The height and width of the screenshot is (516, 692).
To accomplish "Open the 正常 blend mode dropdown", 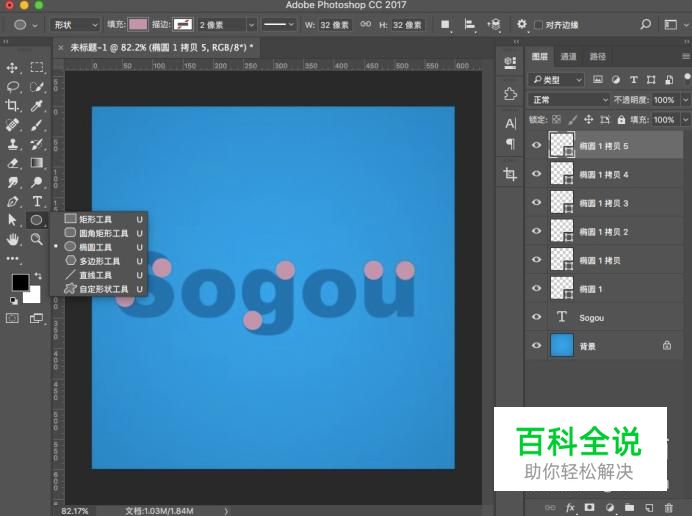I will (569, 100).
